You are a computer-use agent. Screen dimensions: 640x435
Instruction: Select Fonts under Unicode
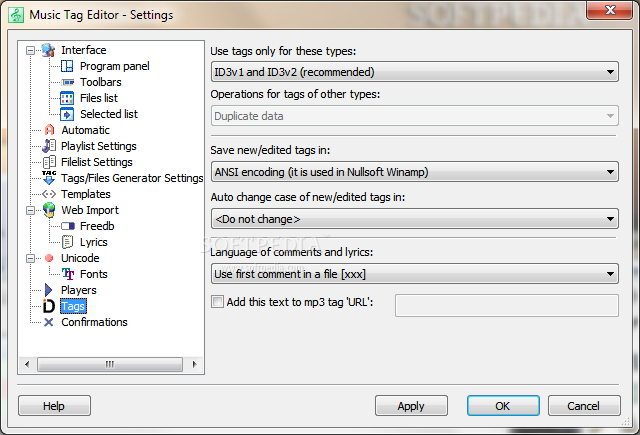(93, 274)
